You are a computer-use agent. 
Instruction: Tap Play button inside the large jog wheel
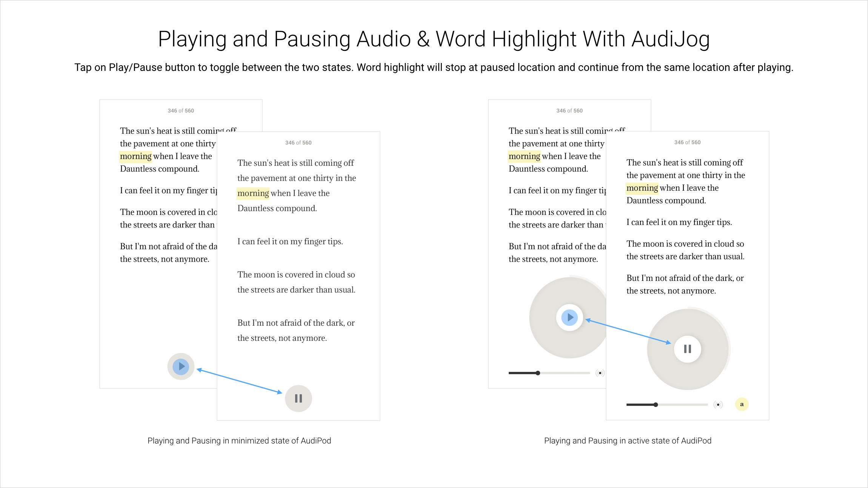click(569, 318)
